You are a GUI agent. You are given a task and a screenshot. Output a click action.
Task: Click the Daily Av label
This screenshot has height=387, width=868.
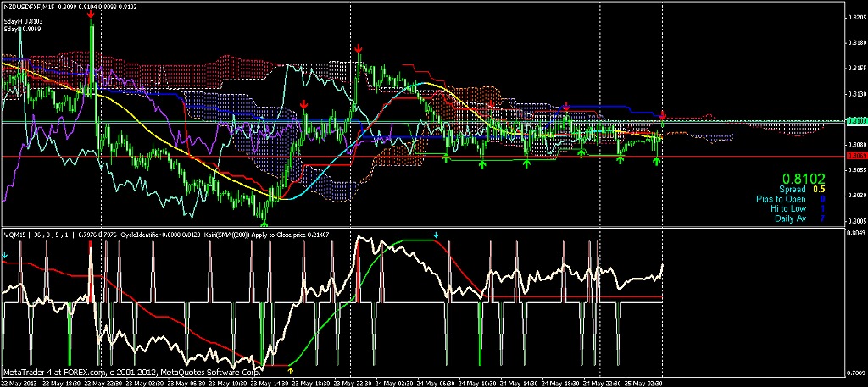pyautogui.click(x=790, y=218)
